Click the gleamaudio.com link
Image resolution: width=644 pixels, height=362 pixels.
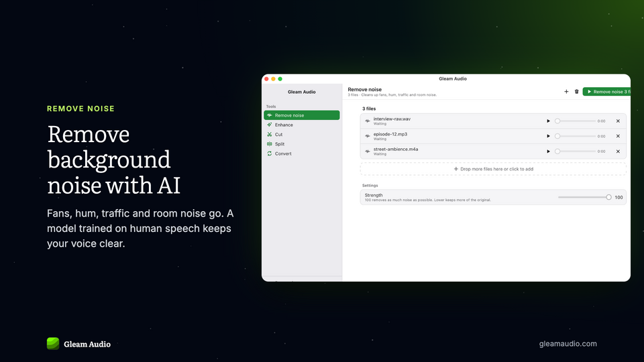[x=568, y=344]
